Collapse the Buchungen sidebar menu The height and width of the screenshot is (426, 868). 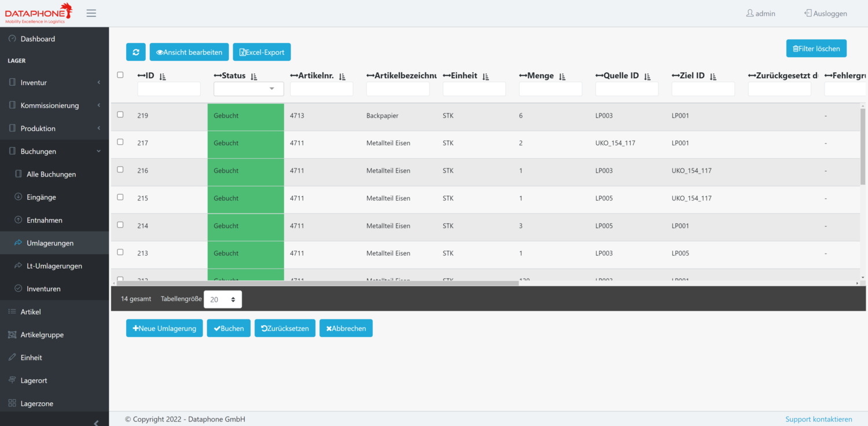point(39,151)
